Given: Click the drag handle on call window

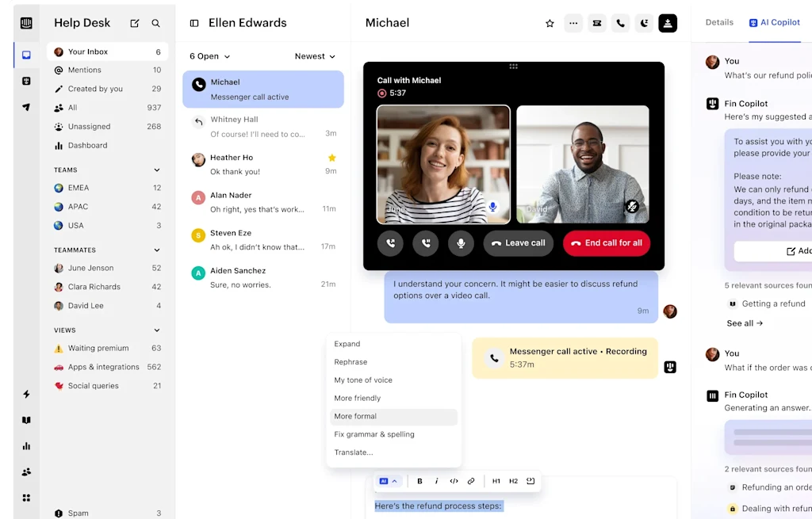Looking at the screenshot, I should coord(513,67).
